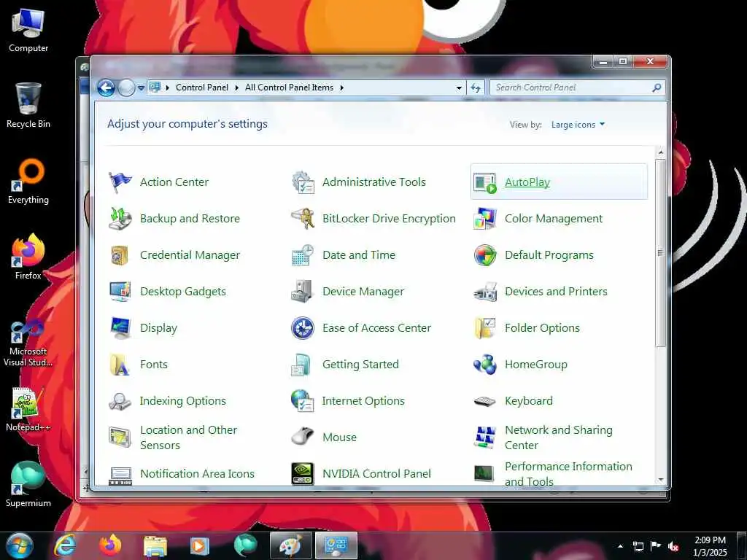Open the Action Center flag icon
This screenshot has height=560, width=747.
tap(120, 182)
